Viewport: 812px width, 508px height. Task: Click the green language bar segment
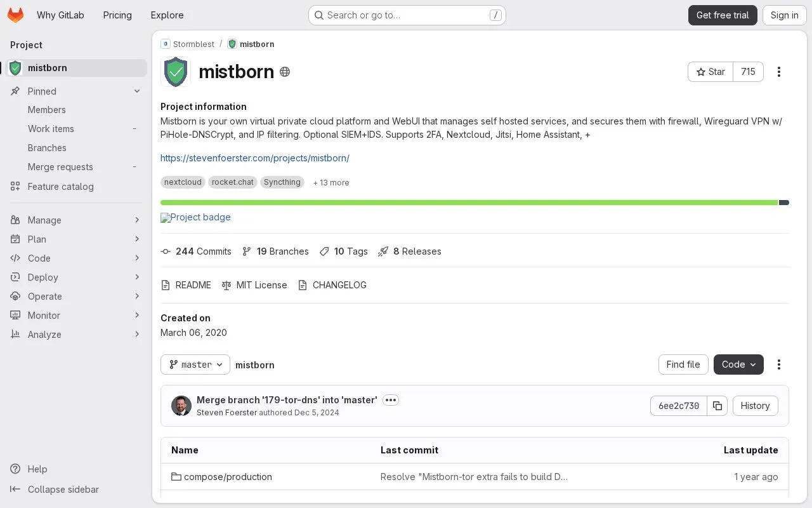point(469,203)
